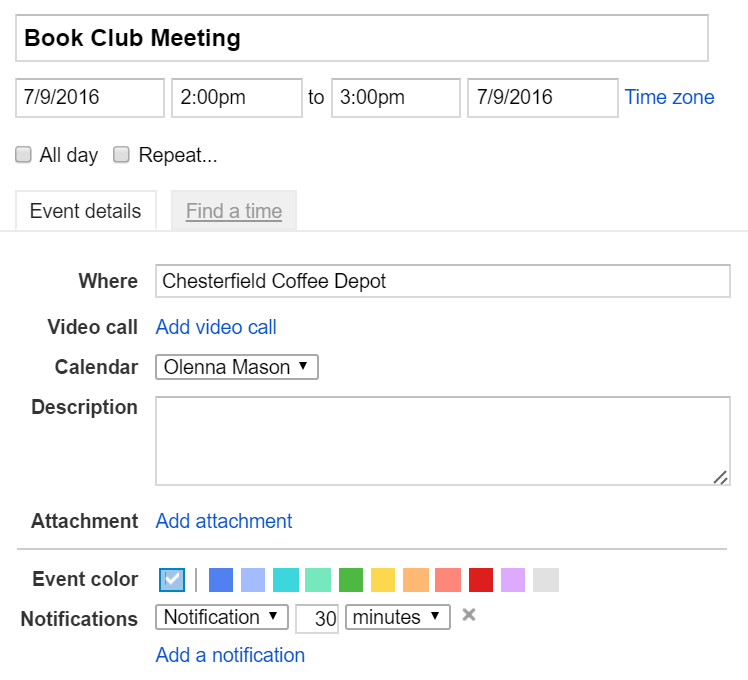The image size is (748, 680).
Task: Open the minutes unit dropdown
Action: click(397, 617)
